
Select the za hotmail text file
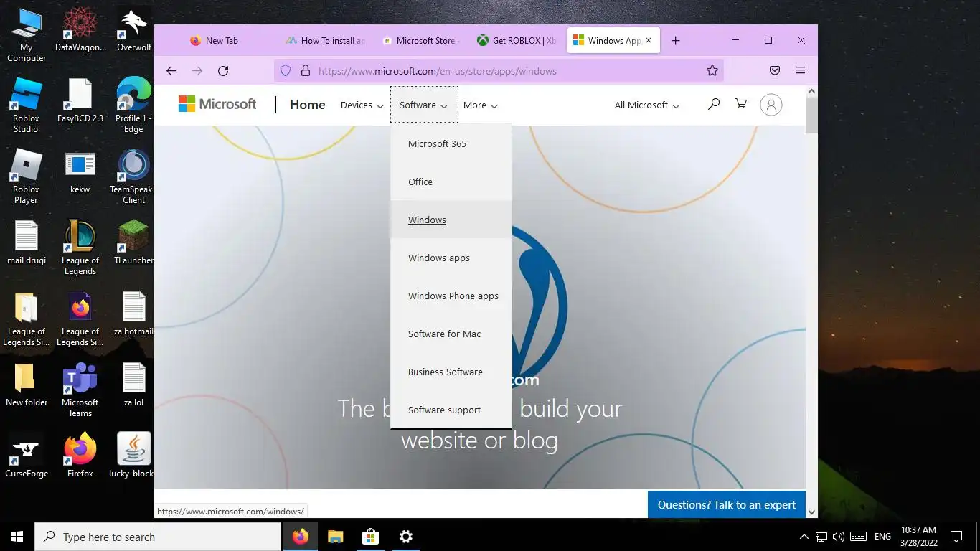(133, 314)
